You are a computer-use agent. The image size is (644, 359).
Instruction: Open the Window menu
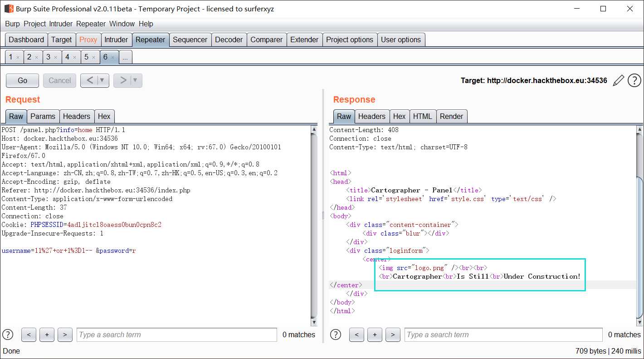tap(122, 24)
